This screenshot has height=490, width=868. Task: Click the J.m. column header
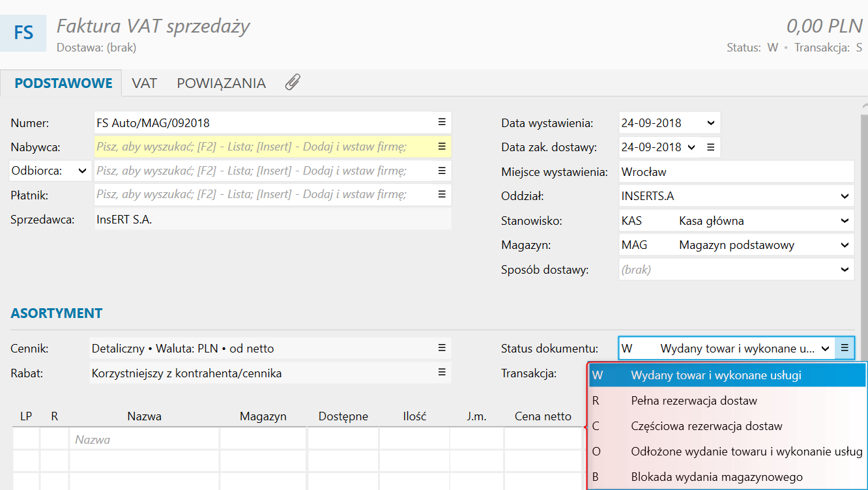(x=477, y=416)
